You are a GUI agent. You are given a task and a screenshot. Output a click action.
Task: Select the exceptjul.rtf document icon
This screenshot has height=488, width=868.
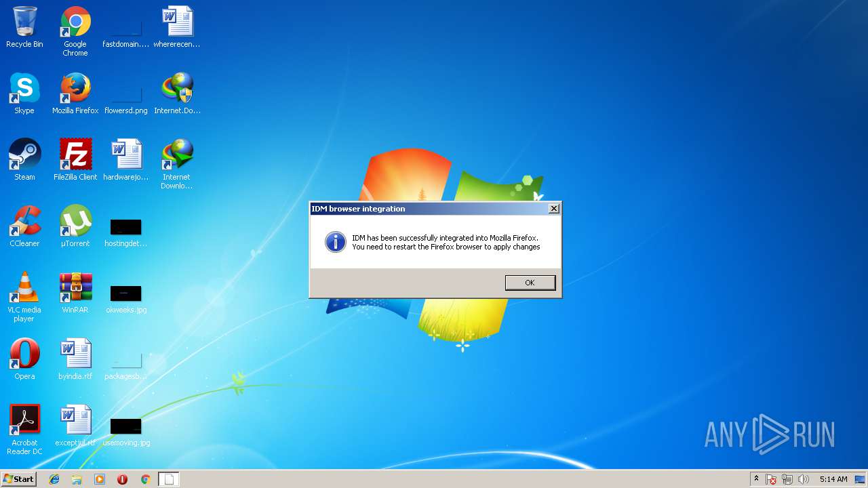coord(75,426)
